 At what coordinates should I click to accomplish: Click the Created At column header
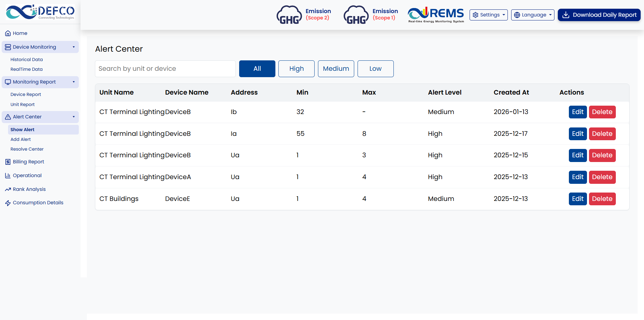(x=511, y=93)
